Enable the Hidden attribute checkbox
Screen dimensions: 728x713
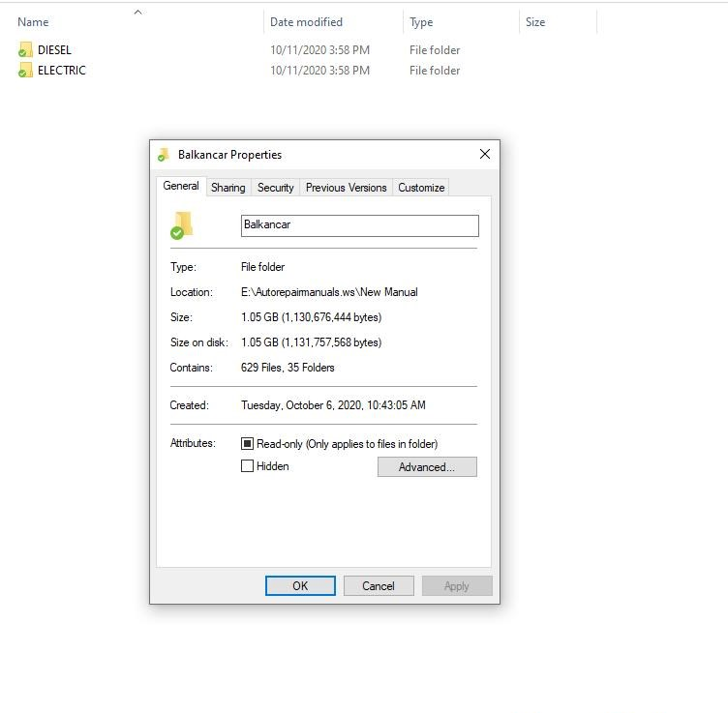coord(248,466)
